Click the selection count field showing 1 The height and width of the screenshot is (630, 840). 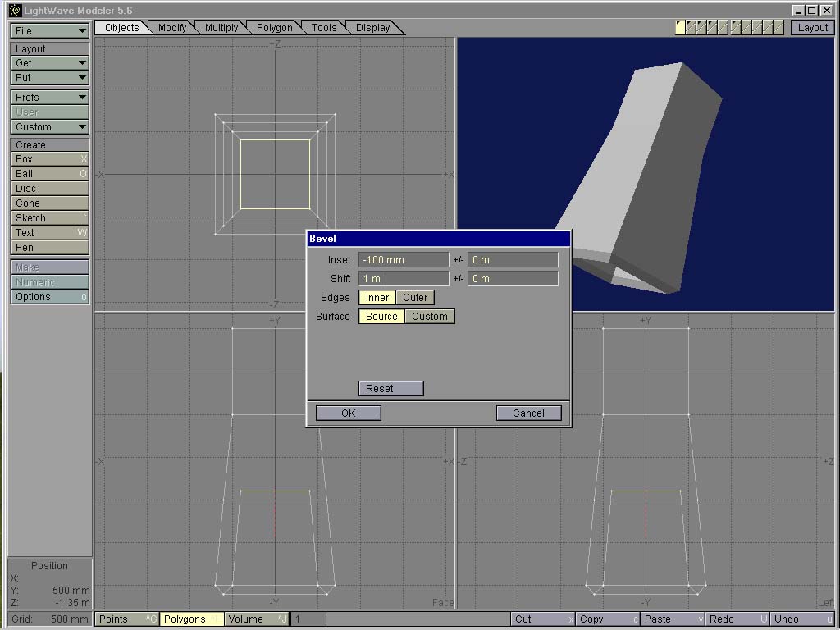click(x=308, y=619)
